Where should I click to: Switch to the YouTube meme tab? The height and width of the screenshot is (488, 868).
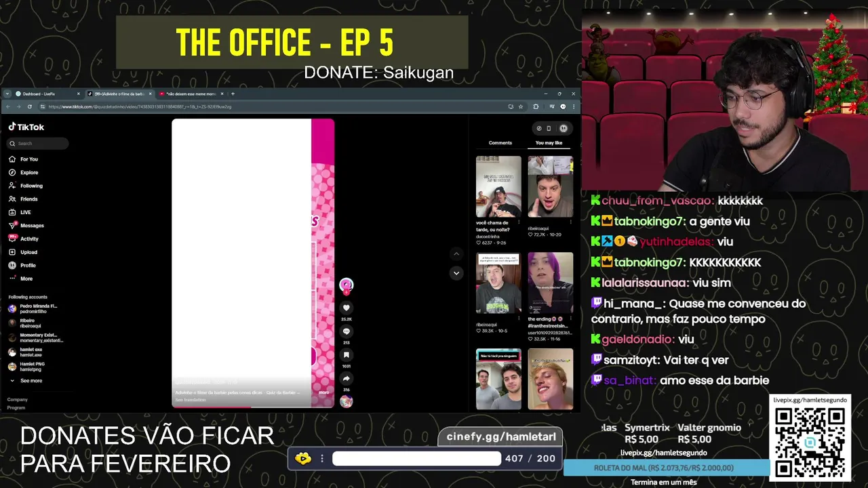[x=191, y=94]
